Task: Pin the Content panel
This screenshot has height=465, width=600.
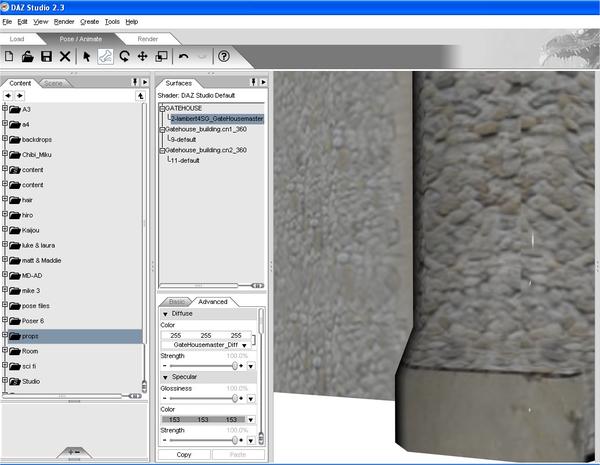Action: click(135, 82)
